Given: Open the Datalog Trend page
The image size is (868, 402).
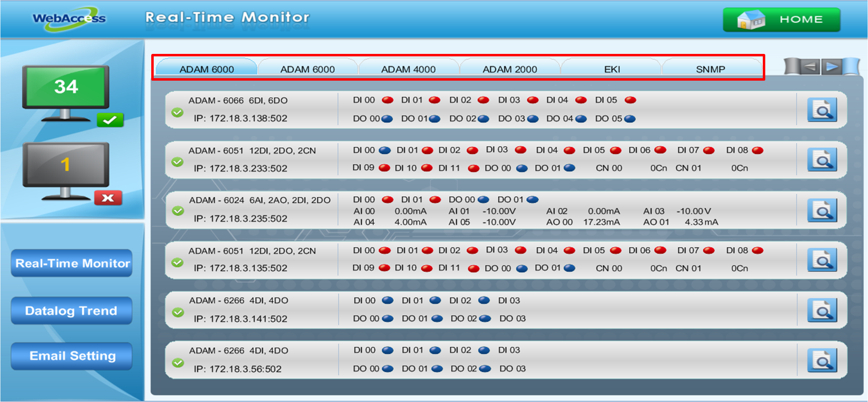Looking at the screenshot, I should coord(72,311).
